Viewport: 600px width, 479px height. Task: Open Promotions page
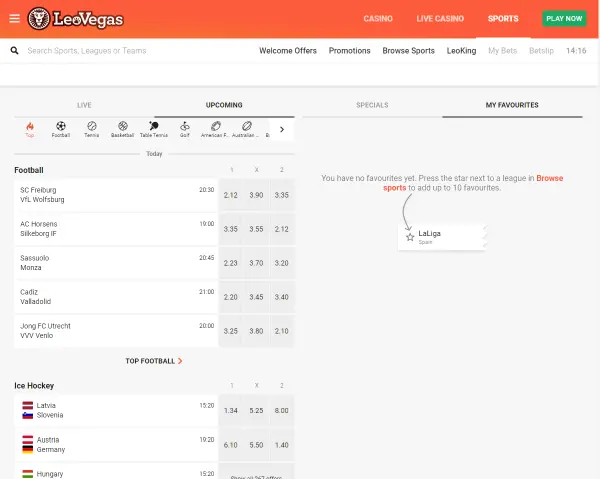click(x=350, y=51)
